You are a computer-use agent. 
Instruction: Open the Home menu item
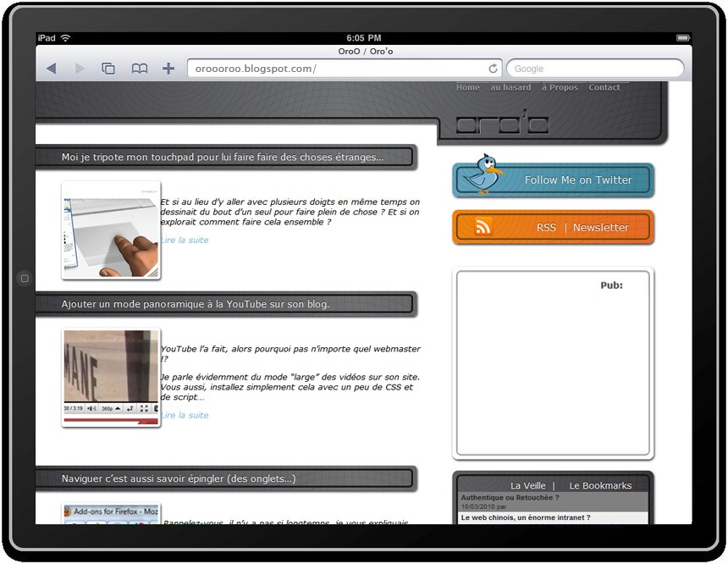point(467,87)
